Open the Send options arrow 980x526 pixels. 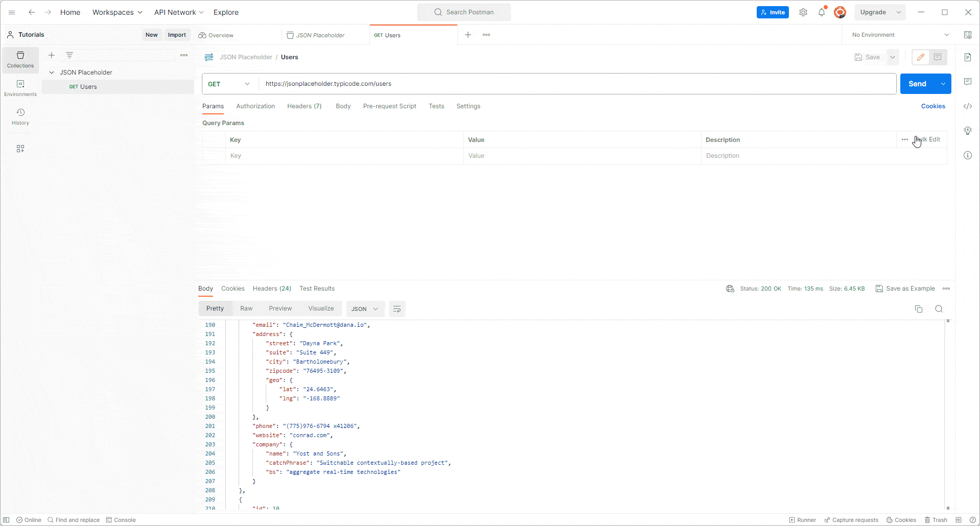click(x=943, y=84)
